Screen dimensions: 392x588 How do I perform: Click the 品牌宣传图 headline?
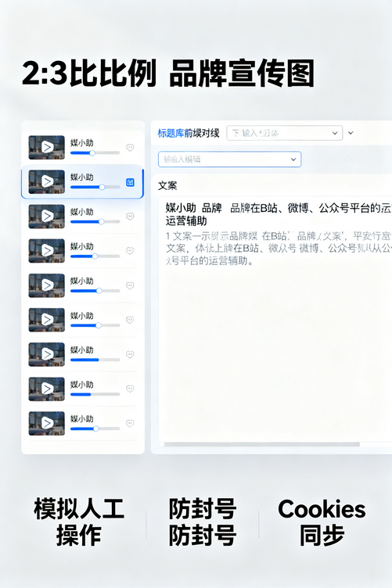tap(242, 73)
